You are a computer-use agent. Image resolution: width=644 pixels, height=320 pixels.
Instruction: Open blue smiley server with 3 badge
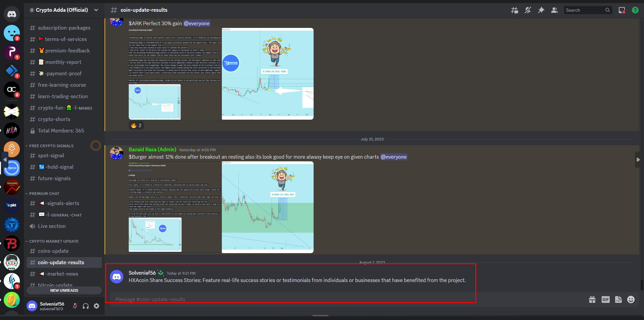click(12, 33)
